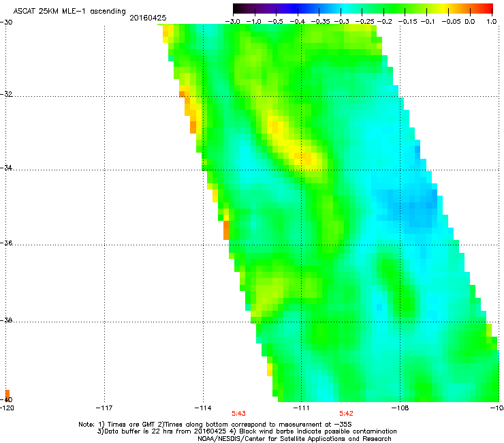
Task: Click the red '5:42' time label
Action: tap(346, 414)
